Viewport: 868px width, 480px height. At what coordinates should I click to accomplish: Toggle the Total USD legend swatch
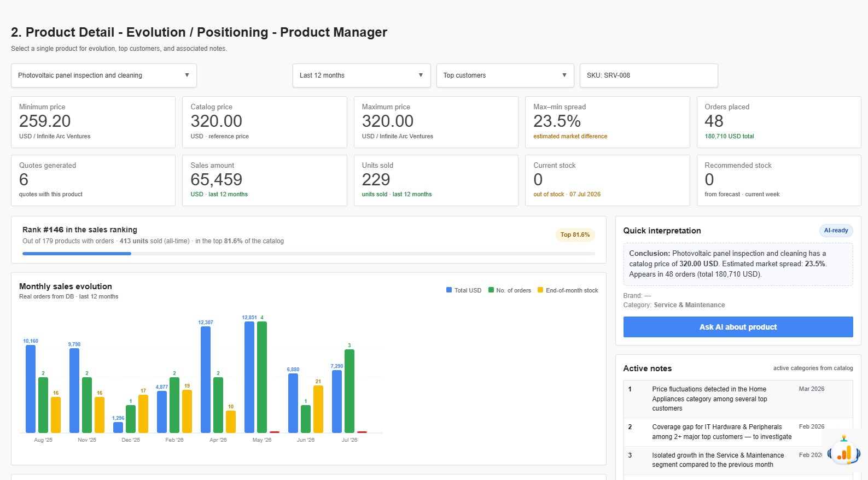(x=449, y=290)
